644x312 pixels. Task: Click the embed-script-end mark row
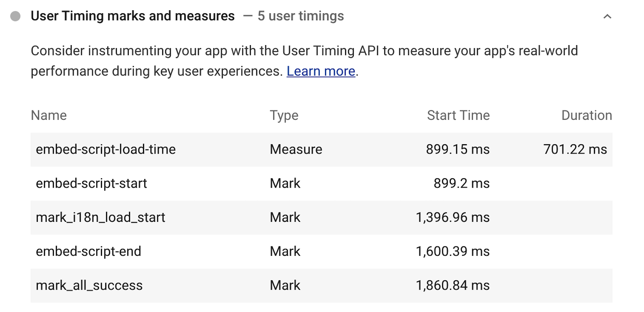pyautogui.click(x=88, y=251)
